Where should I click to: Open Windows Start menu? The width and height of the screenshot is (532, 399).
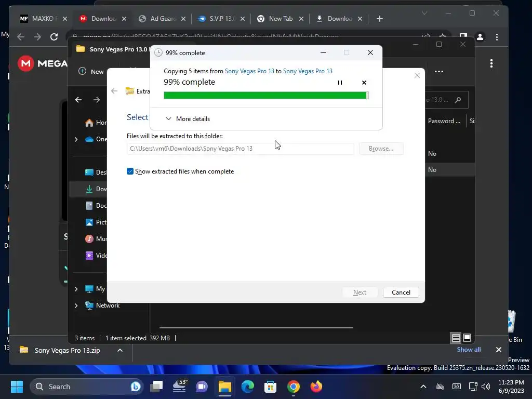(x=17, y=387)
